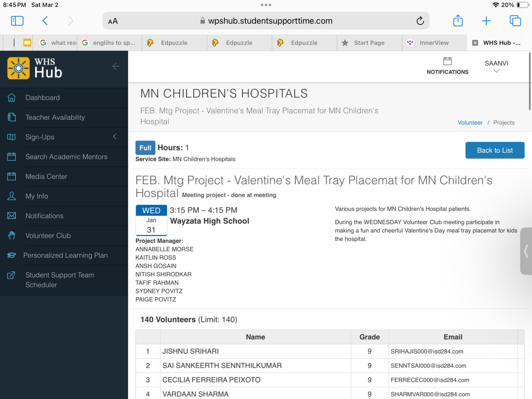Show all tabs overview icon
Viewport: 532px width, 399px height.
(x=515, y=21)
